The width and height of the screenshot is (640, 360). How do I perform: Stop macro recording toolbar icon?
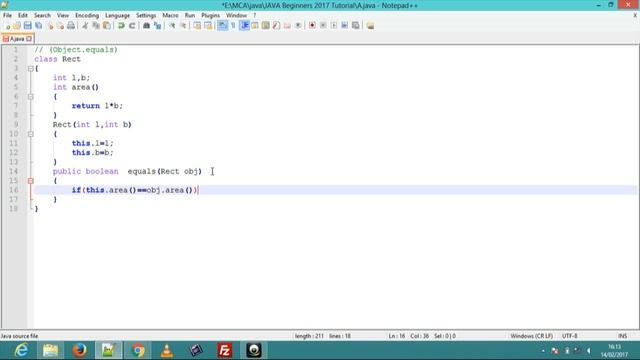coord(323,26)
